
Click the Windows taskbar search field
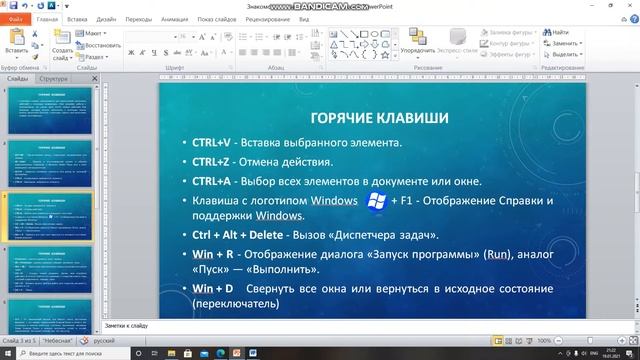tap(73, 353)
